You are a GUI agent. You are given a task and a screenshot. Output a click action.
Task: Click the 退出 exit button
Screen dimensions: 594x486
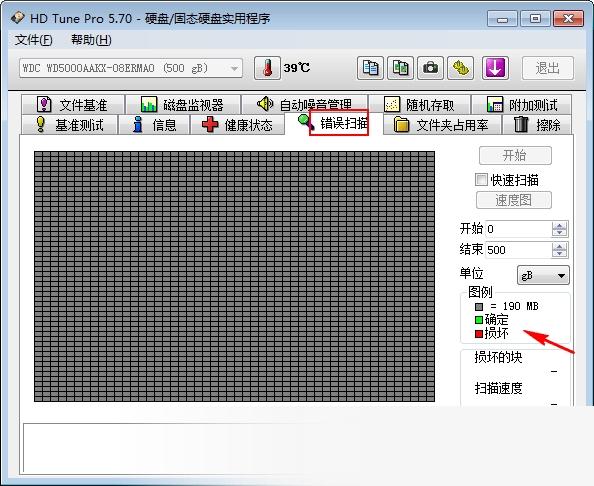548,68
